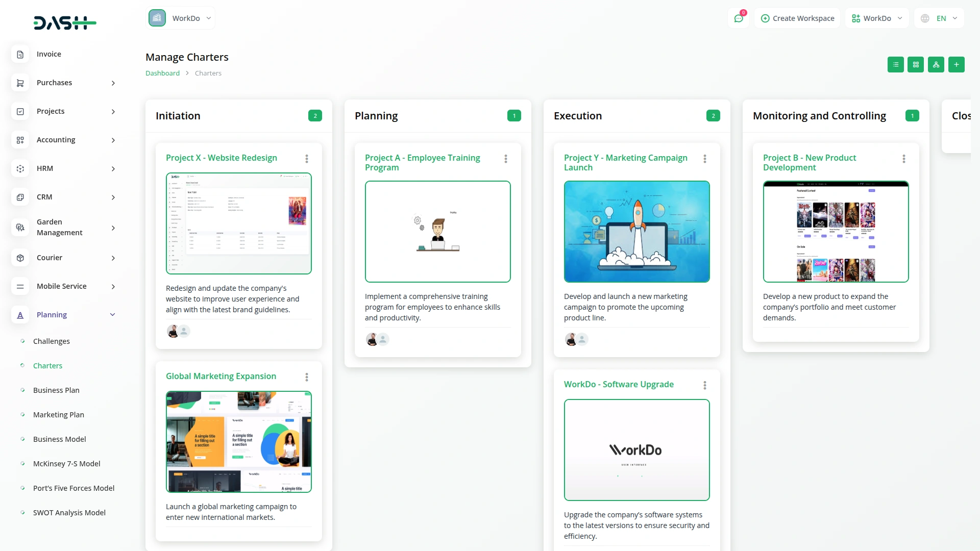The height and width of the screenshot is (551, 980).
Task: Collapse the Planning sidebar section
Action: 113,315
